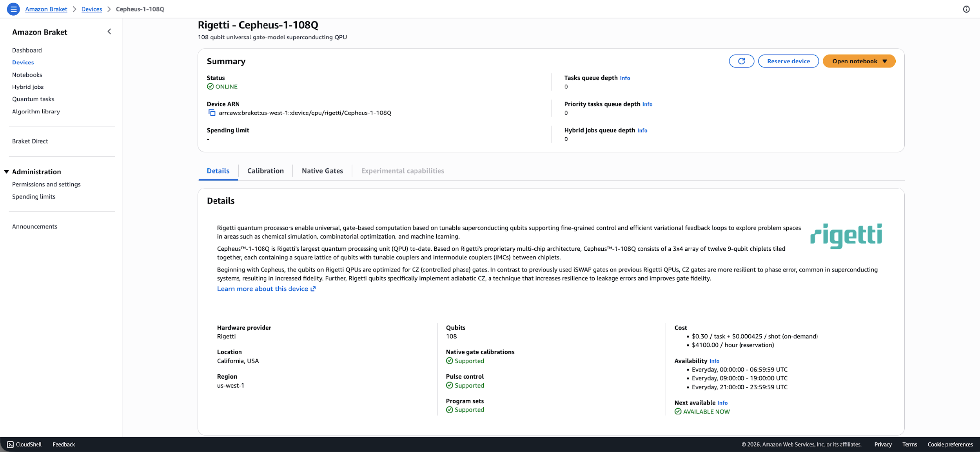Open the CloudShell terminal icon
The height and width of the screenshot is (452, 980).
point(10,445)
